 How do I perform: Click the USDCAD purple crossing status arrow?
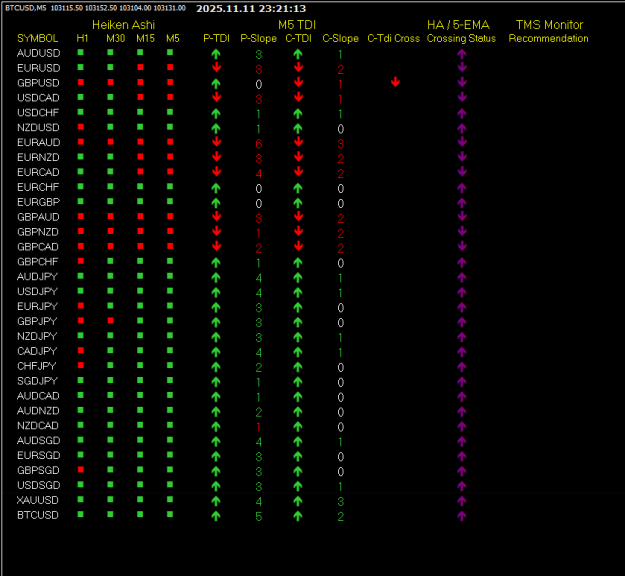462,97
